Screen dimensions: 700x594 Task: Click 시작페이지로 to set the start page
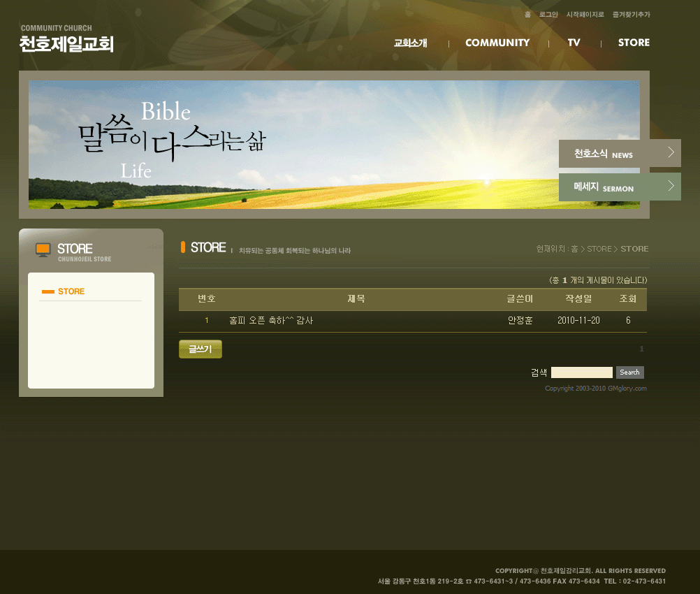585,15
